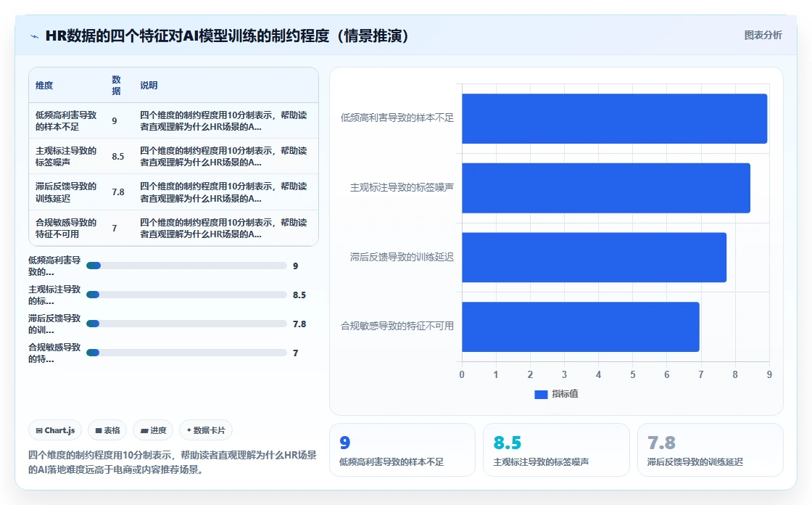812x505 pixels.
Task: Click the table cell 低频高利害导致的样本不足
Action: [66, 120]
